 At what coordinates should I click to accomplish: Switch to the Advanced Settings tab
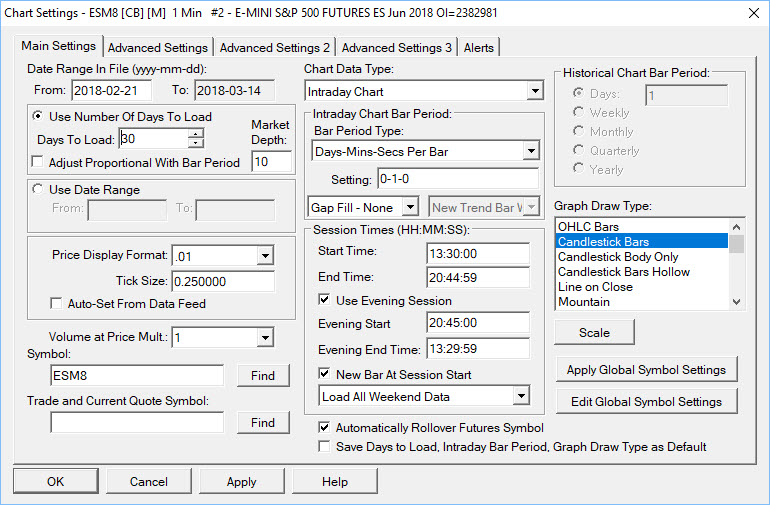coord(158,48)
